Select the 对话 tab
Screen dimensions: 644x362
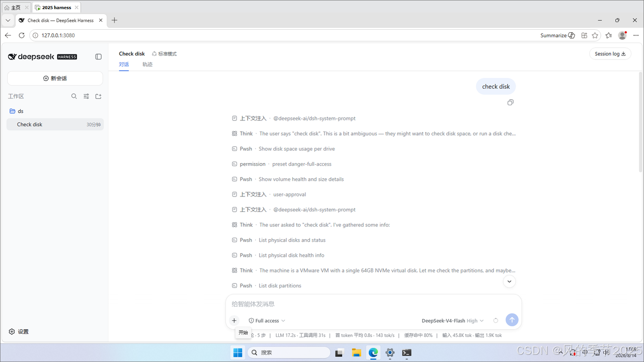point(124,64)
